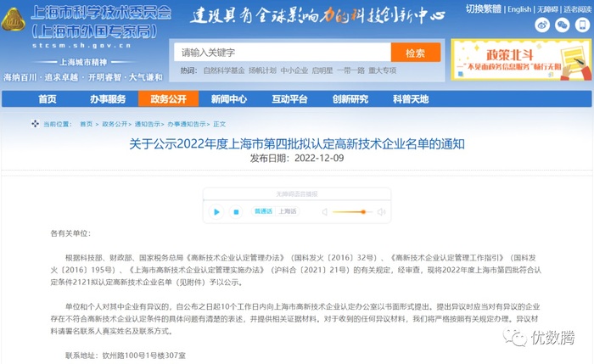594x364 pixels.
Task: Switch to traditional Chinese via 切换繁體
Action: tap(484, 8)
